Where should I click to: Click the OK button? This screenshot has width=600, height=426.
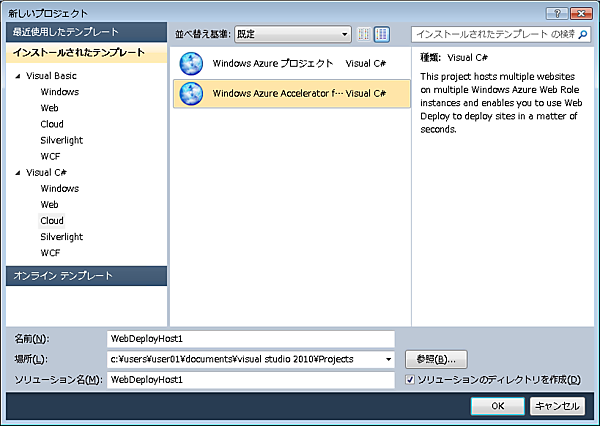[497, 406]
